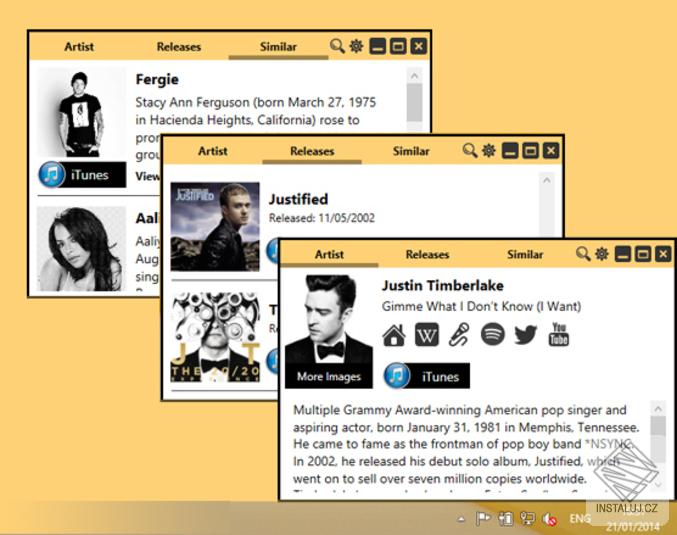Open the Twitter bird icon link
The height and width of the screenshot is (535, 677).
click(x=526, y=335)
